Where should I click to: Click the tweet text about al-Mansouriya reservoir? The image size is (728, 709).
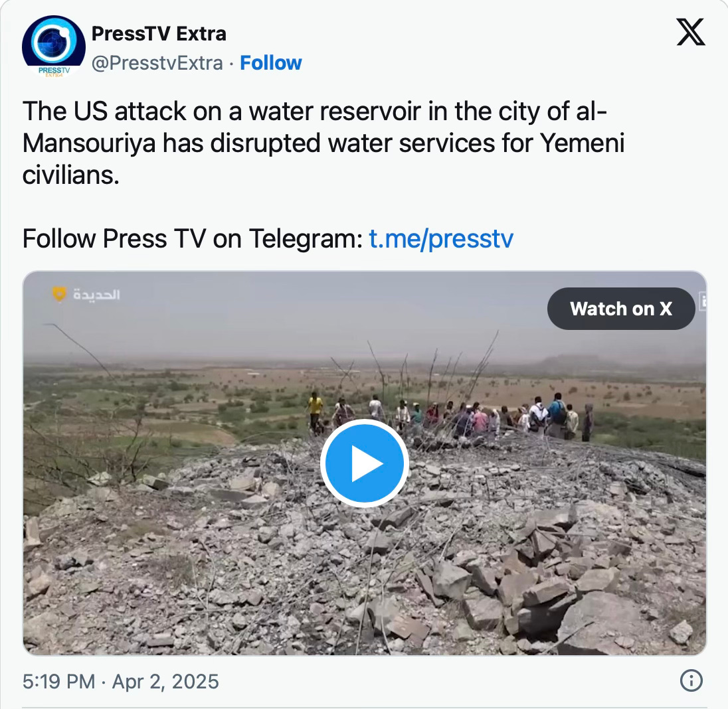pos(323,143)
